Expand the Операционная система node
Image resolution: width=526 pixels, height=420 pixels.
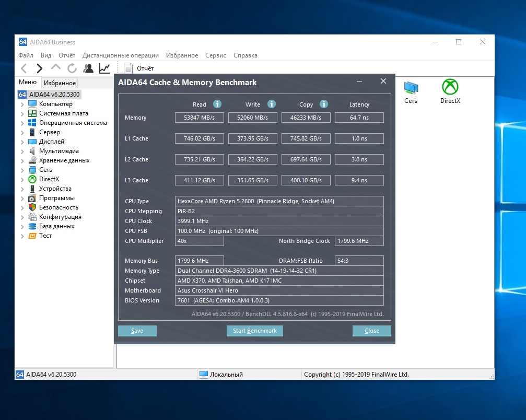tap(22, 123)
